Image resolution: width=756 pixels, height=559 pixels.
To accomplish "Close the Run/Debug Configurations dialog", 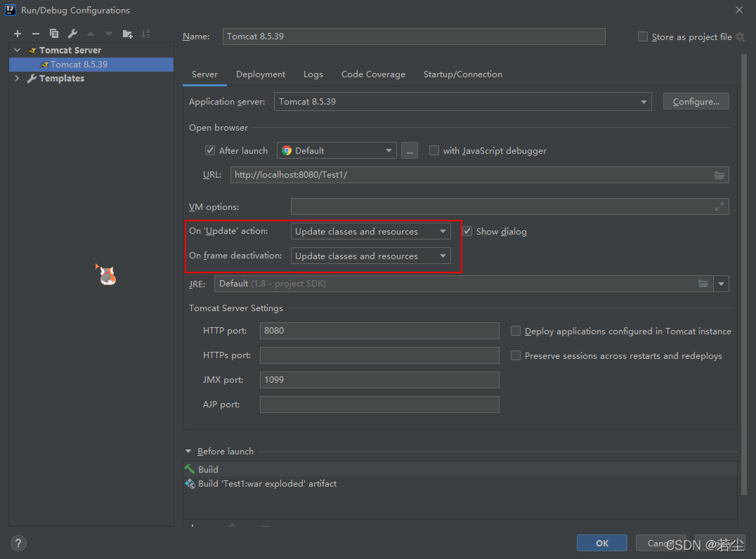I will [739, 10].
